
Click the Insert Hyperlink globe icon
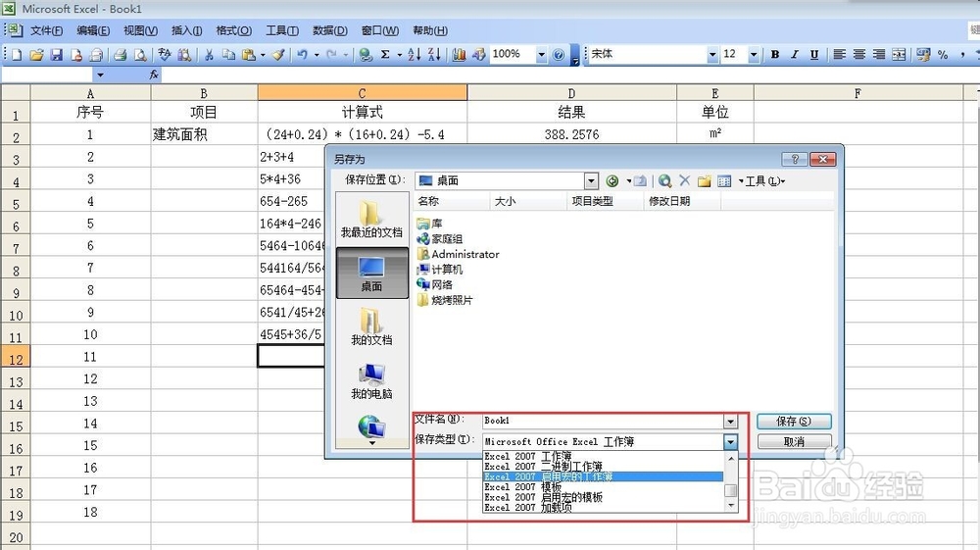[x=366, y=55]
